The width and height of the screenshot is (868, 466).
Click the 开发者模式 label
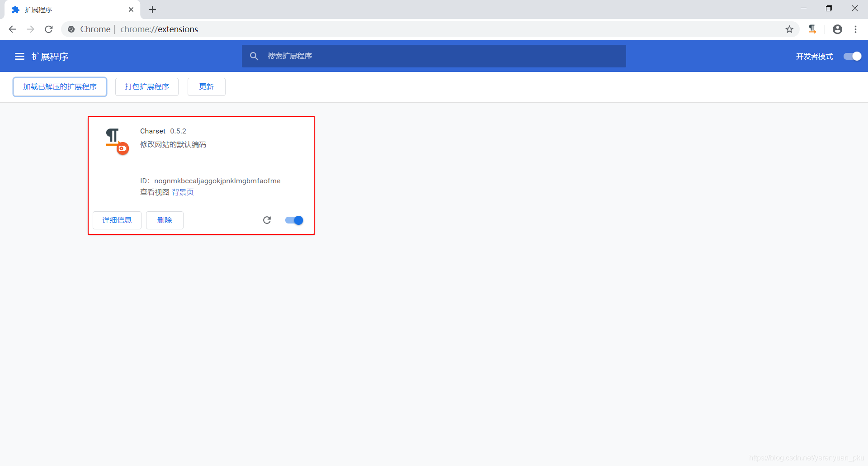(x=814, y=57)
